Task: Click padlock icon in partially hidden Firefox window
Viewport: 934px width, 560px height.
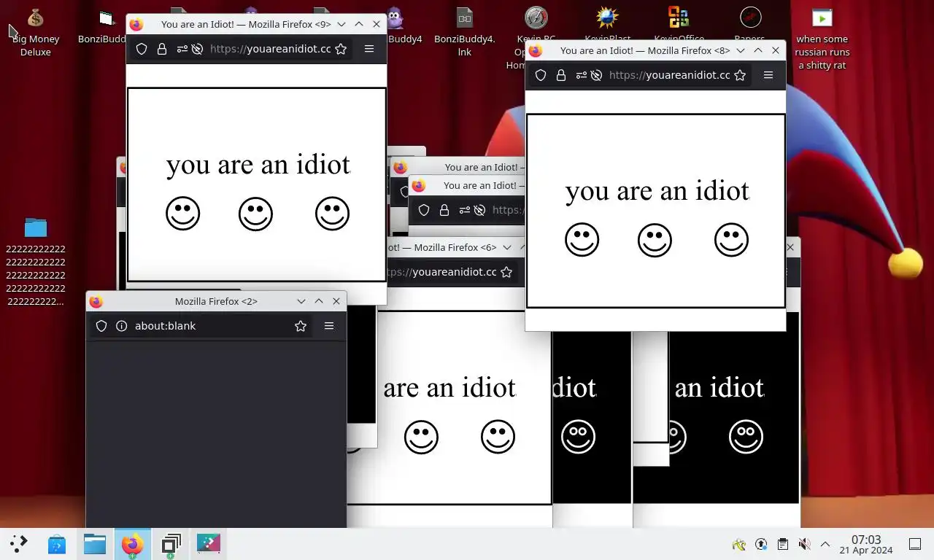Action: [x=444, y=210]
